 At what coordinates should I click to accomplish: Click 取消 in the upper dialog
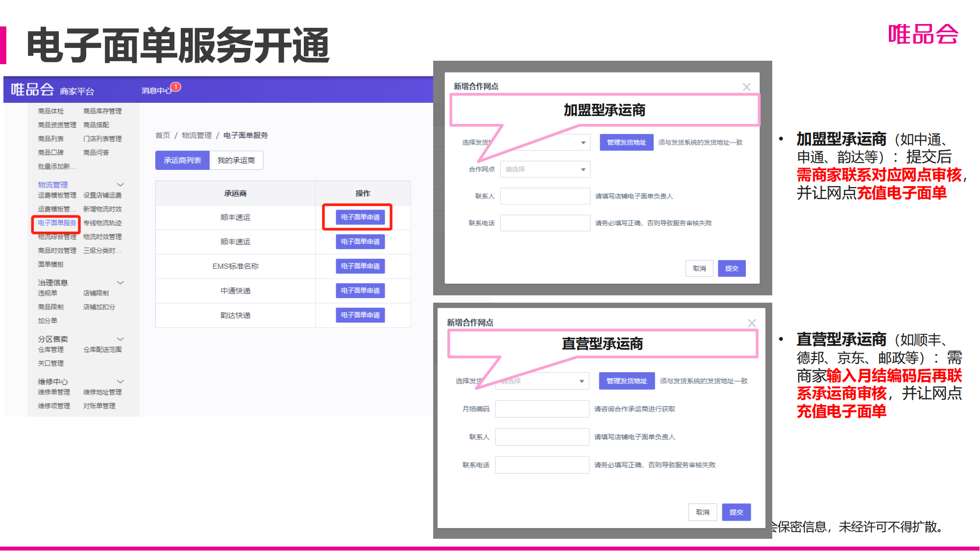699,268
